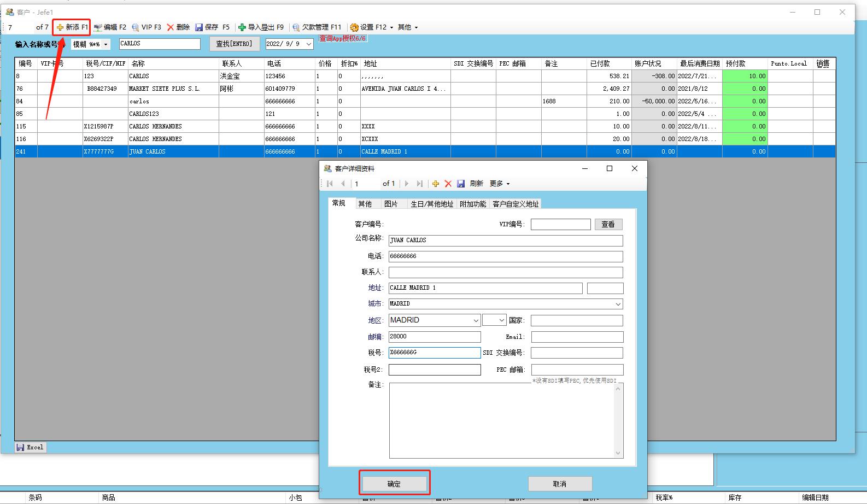Switch to the 常规 tab
This screenshot has height=504, width=867.
[339, 203]
